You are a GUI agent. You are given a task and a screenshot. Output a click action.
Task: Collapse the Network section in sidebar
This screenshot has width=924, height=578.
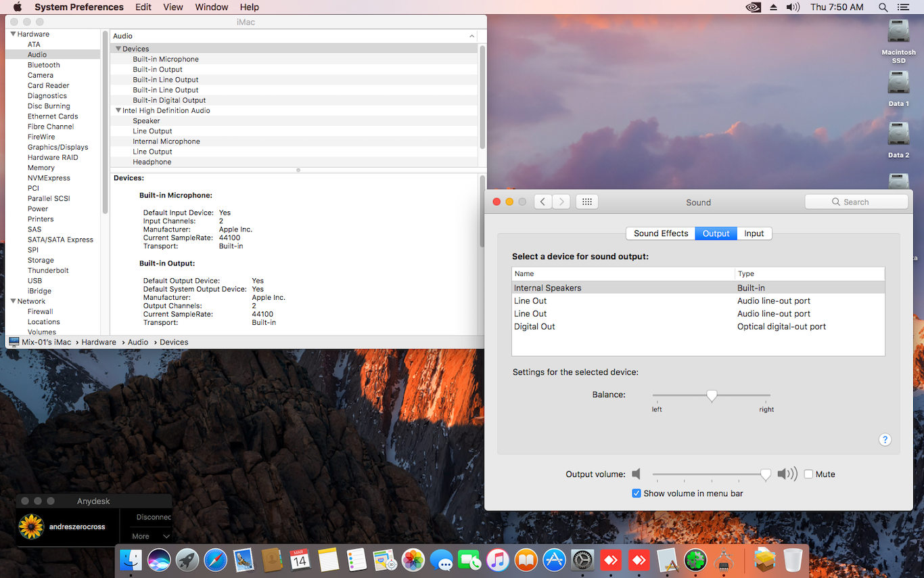pyautogui.click(x=13, y=301)
